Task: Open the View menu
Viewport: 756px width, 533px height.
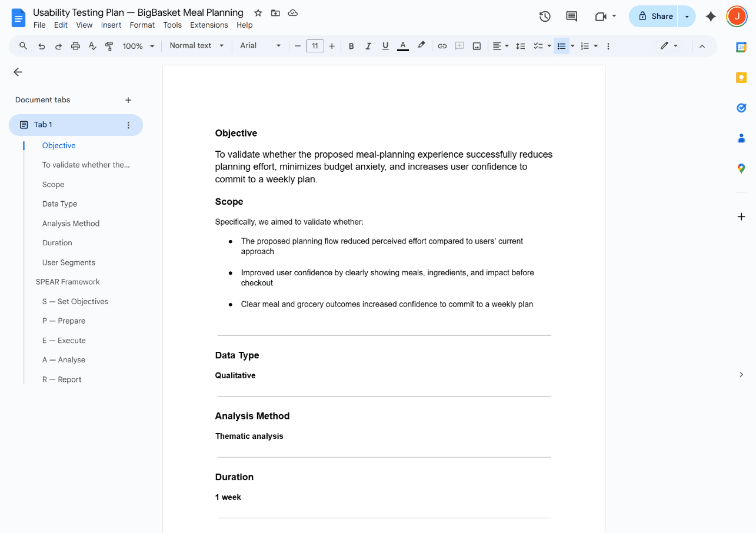Action: [x=84, y=25]
